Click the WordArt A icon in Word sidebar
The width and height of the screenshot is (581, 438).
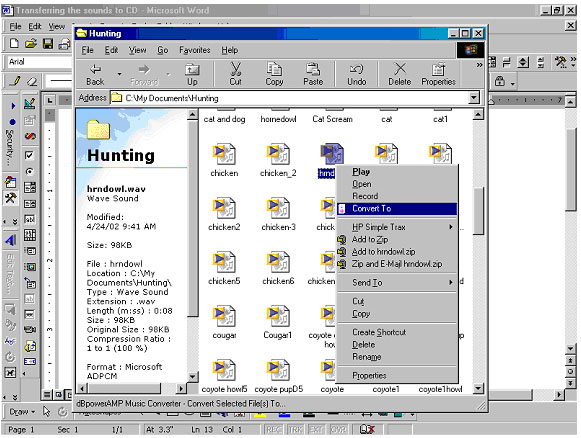[10, 240]
